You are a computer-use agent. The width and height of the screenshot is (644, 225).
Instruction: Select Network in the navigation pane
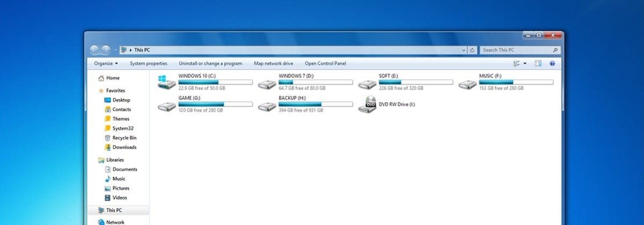(111, 222)
